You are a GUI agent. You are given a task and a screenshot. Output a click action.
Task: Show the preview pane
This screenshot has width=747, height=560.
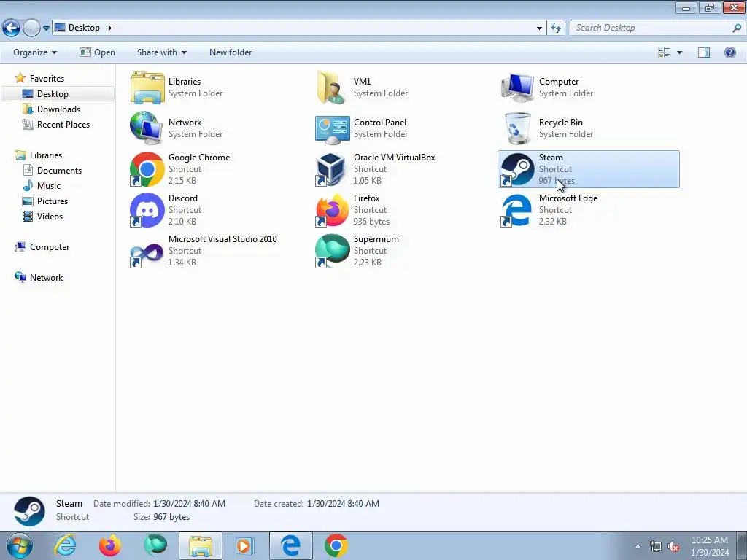(704, 52)
